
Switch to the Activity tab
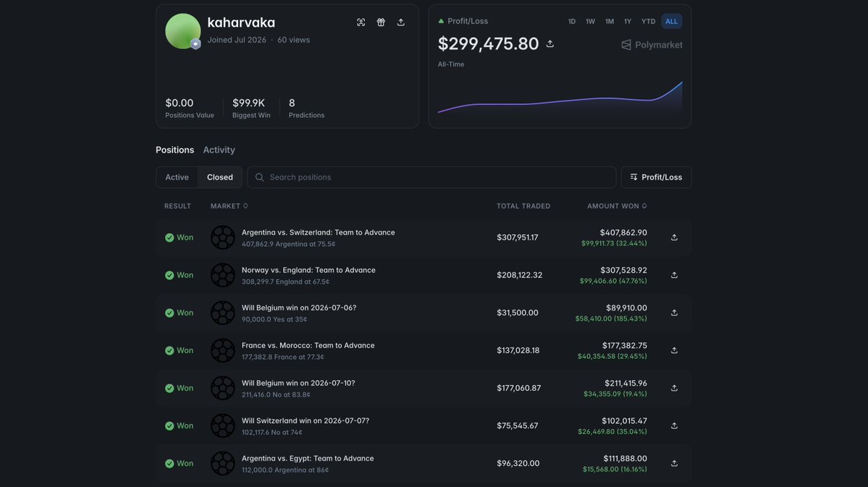tap(219, 150)
